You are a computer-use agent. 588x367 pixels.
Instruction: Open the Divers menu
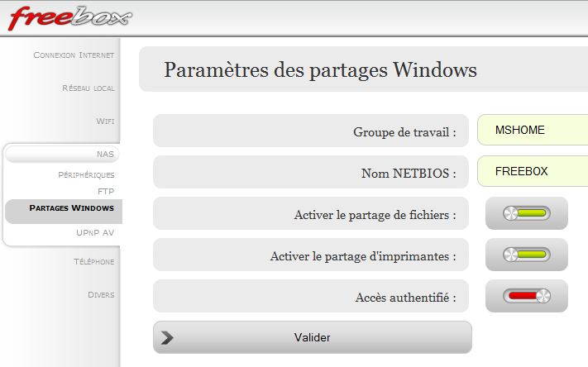tap(101, 294)
